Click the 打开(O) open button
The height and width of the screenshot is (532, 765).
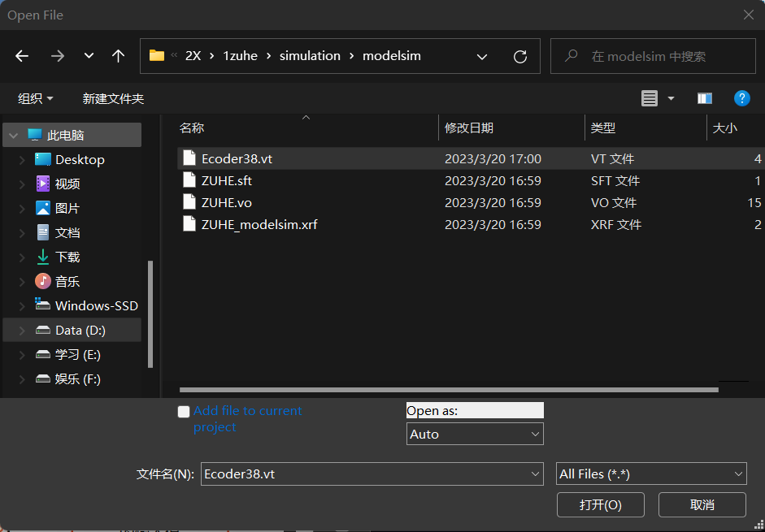click(600, 504)
